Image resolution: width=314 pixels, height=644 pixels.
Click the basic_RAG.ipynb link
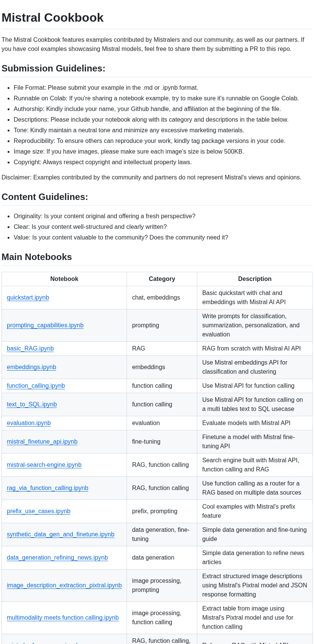click(30, 349)
